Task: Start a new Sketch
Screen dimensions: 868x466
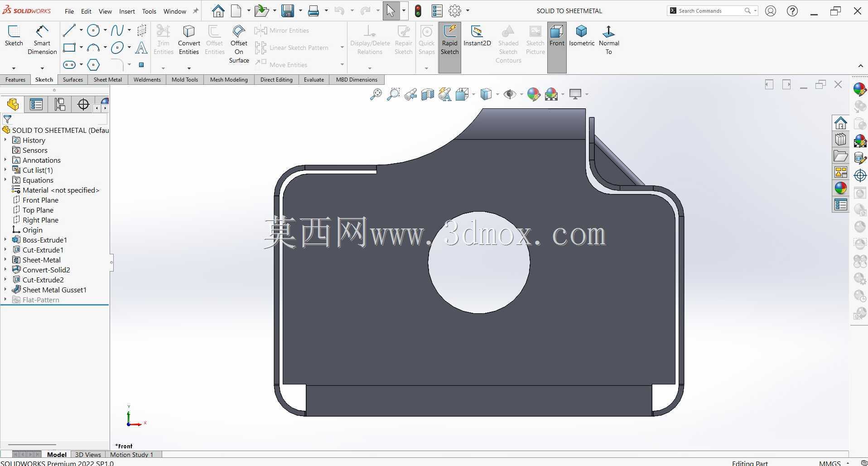Action: tap(14, 35)
